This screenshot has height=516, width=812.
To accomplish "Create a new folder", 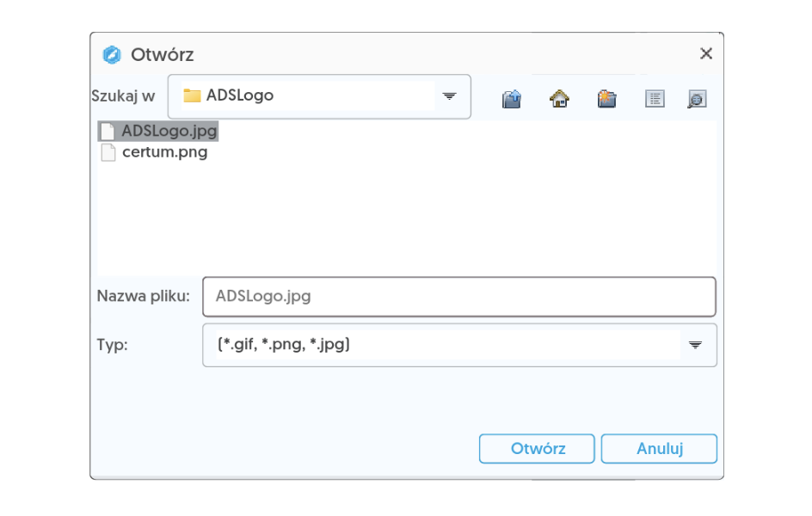I will pos(607,99).
